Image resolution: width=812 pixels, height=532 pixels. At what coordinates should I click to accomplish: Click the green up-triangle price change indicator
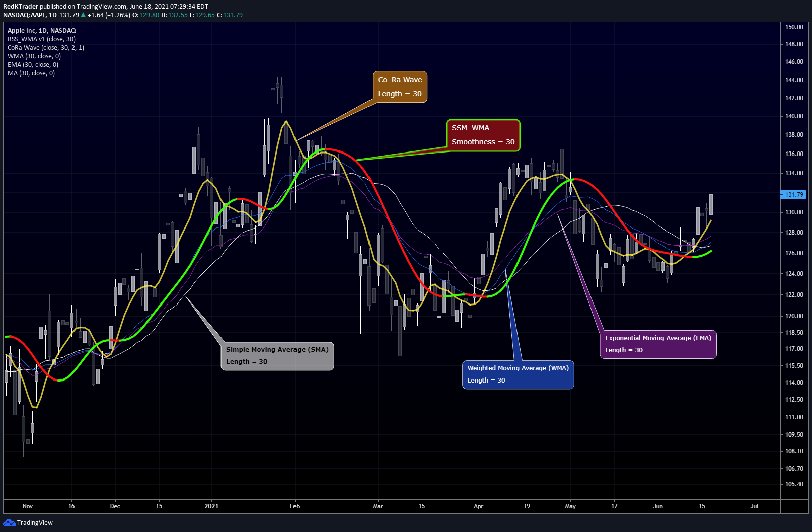[x=83, y=15]
